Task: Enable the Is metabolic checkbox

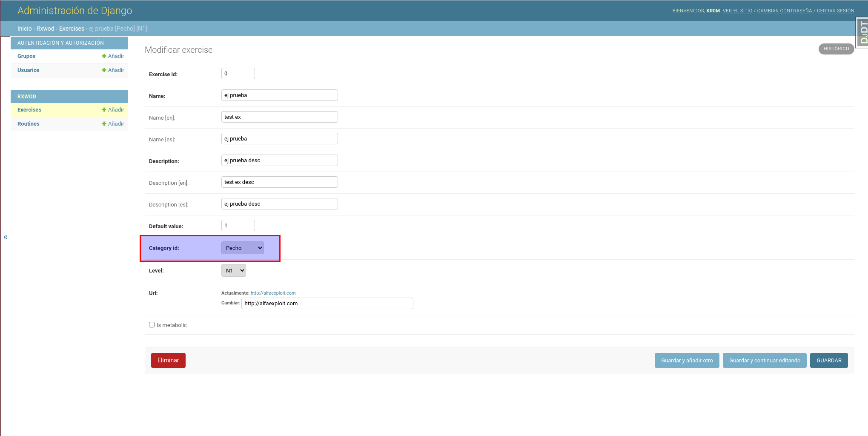Action: [x=152, y=325]
